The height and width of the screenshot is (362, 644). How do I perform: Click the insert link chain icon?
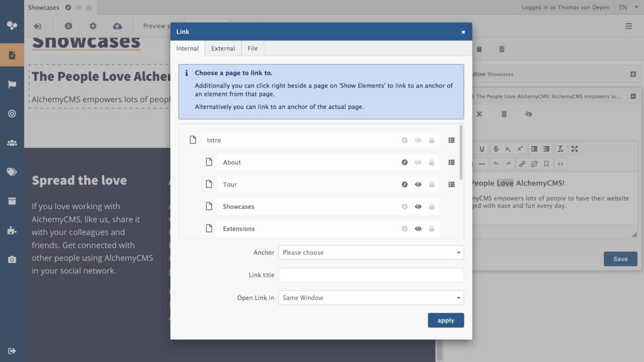click(x=522, y=164)
